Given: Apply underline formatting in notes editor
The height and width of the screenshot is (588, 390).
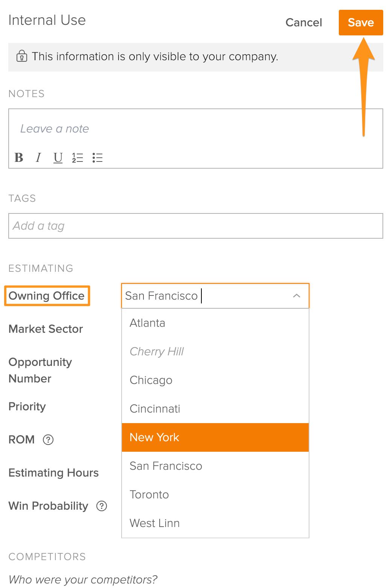Looking at the screenshot, I should tap(58, 157).
